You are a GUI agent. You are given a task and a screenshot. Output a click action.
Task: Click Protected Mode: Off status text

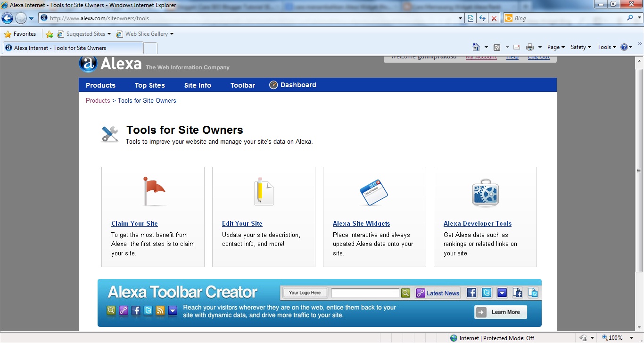pos(509,338)
